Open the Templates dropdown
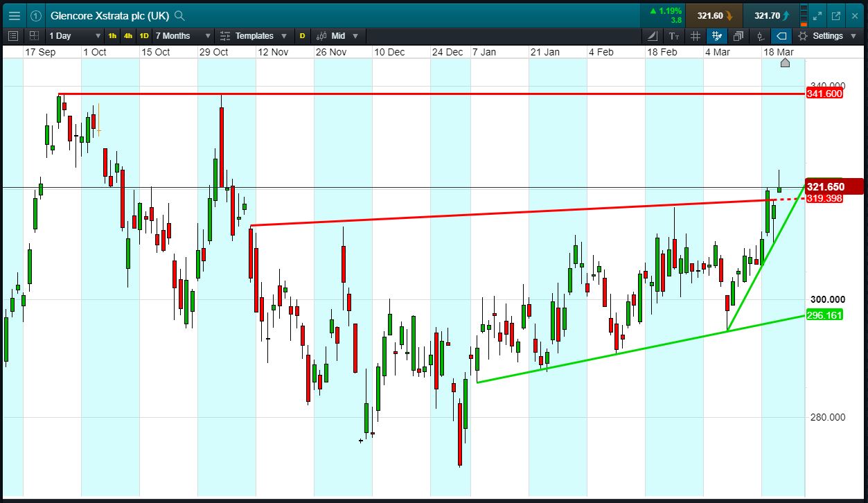 point(254,36)
